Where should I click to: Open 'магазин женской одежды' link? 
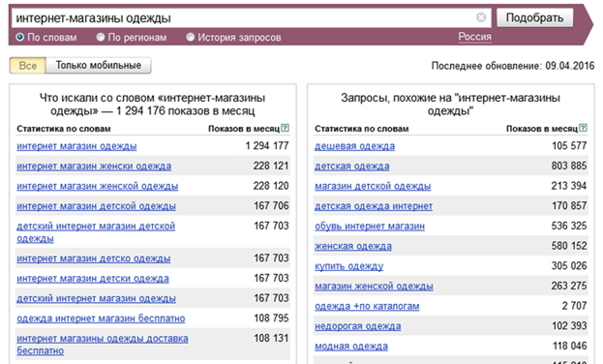tap(374, 287)
